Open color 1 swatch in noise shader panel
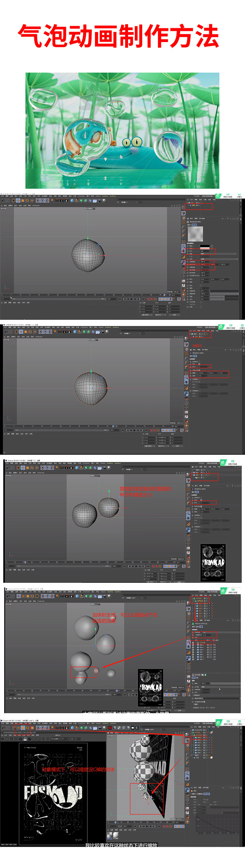Viewport: 245px width, 868px height. pyautogui.click(x=205, y=246)
